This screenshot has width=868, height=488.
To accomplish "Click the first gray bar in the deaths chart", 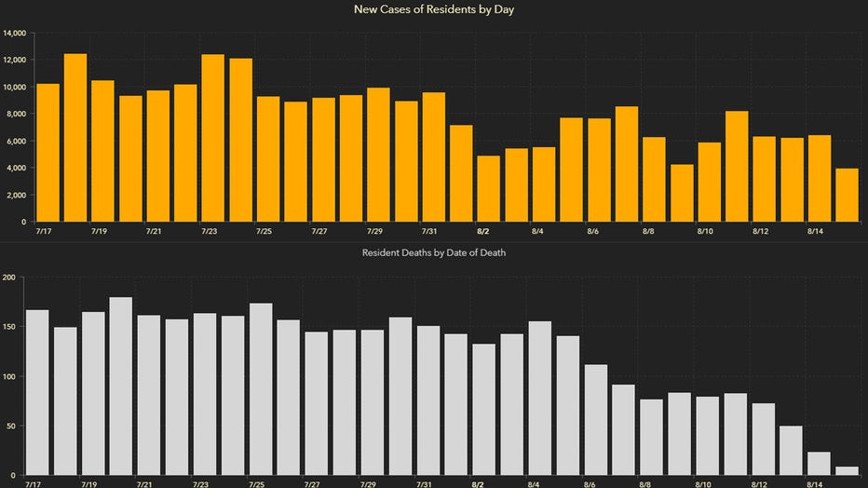I will (37, 393).
